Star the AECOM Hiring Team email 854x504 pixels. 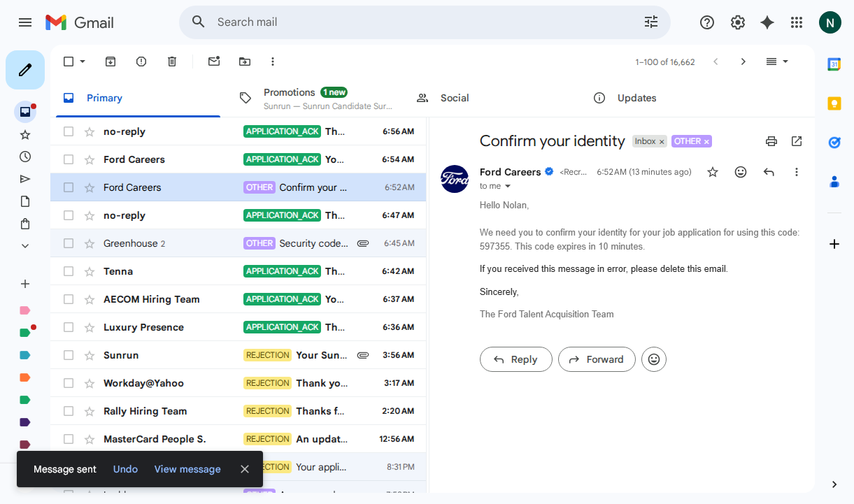[90, 299]
